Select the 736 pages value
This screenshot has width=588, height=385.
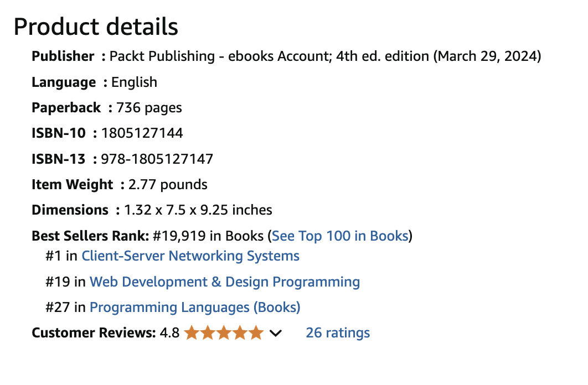[x=149, y=108]
